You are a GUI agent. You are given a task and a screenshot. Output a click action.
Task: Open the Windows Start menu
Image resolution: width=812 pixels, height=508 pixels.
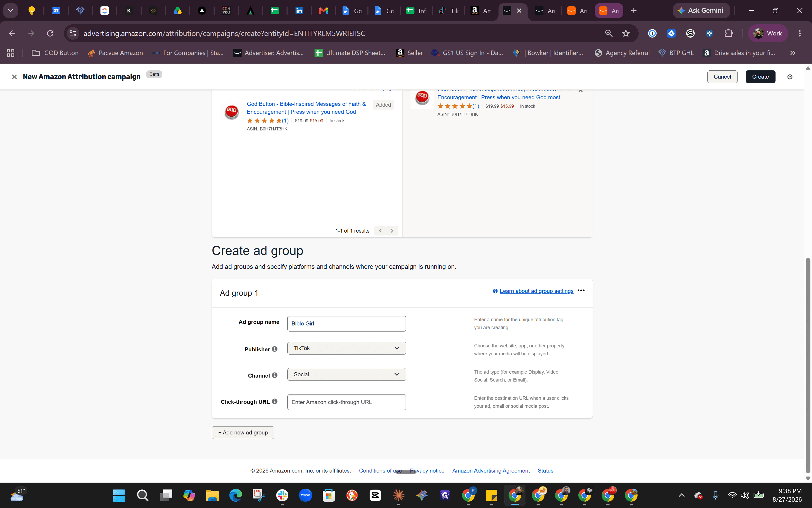119,495
